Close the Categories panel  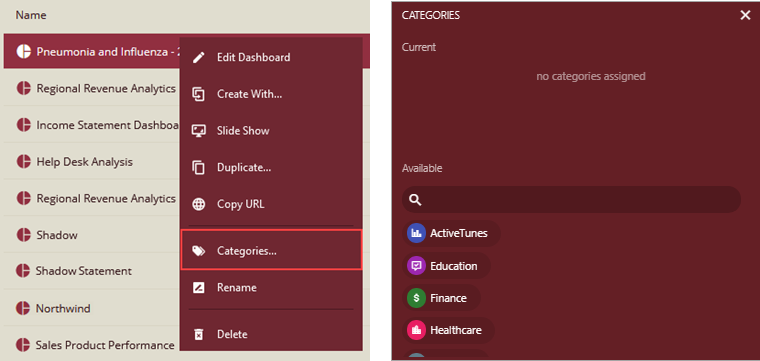tap(745, 16)
